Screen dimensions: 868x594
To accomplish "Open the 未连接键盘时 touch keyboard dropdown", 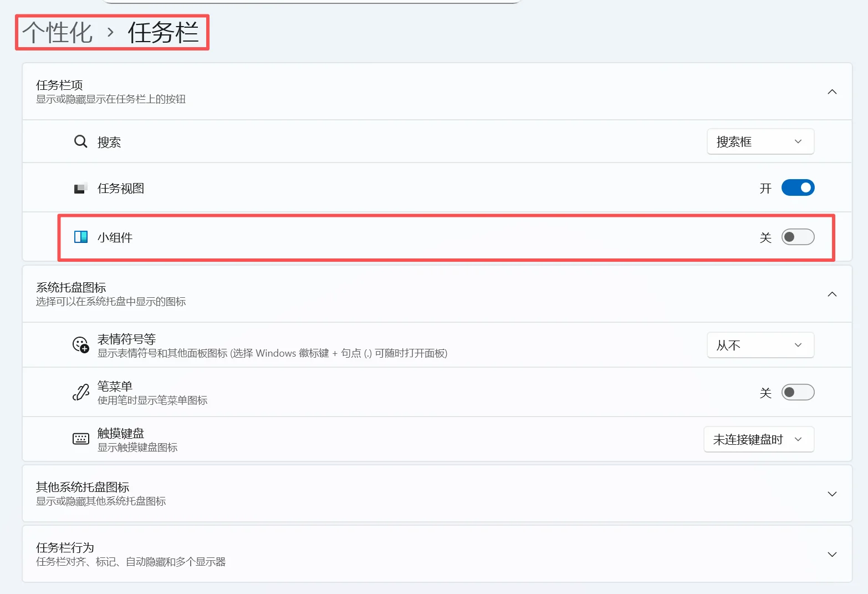I will (x=759, y=439).
